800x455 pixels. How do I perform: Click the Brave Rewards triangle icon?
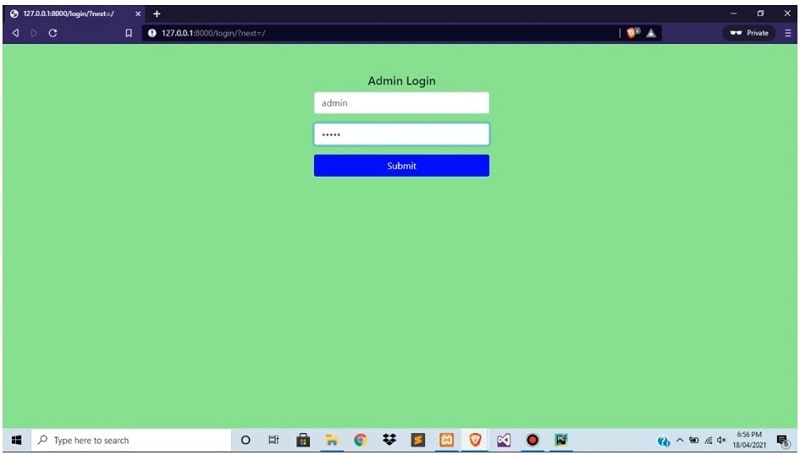pos(651,33)
